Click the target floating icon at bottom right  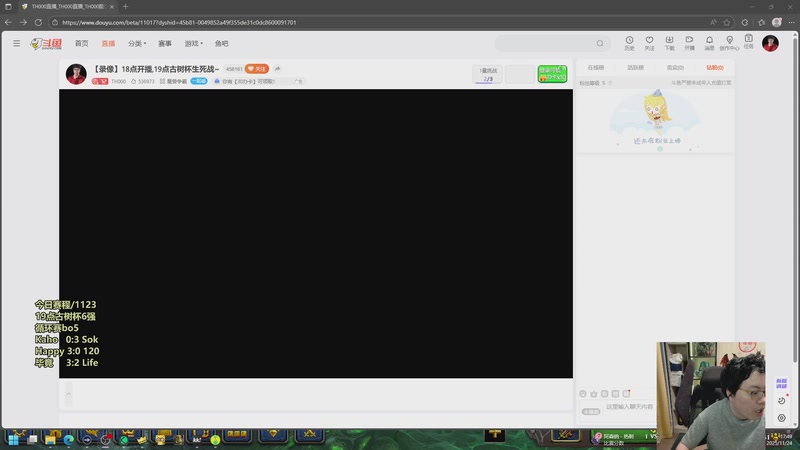point(781,418)
